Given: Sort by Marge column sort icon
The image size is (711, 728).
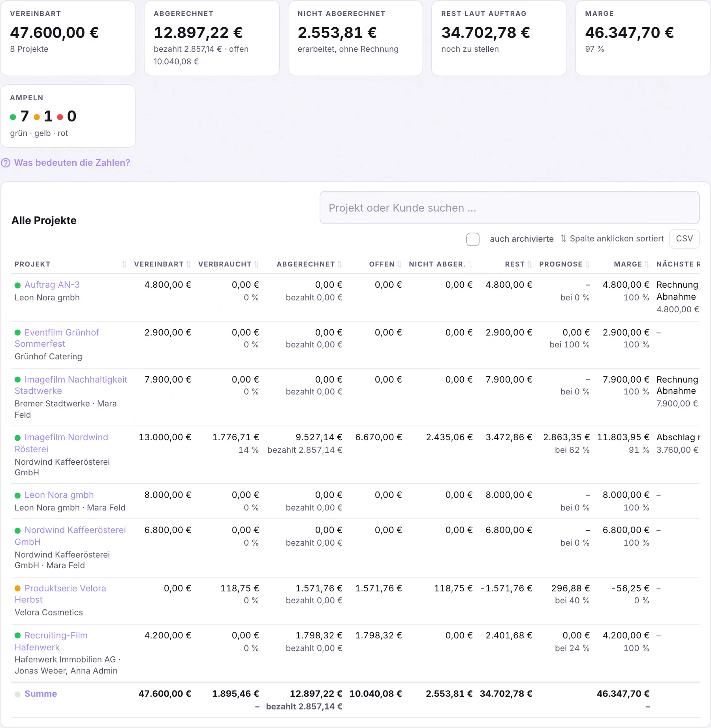Looking at the screenshot, I should 647,264.
